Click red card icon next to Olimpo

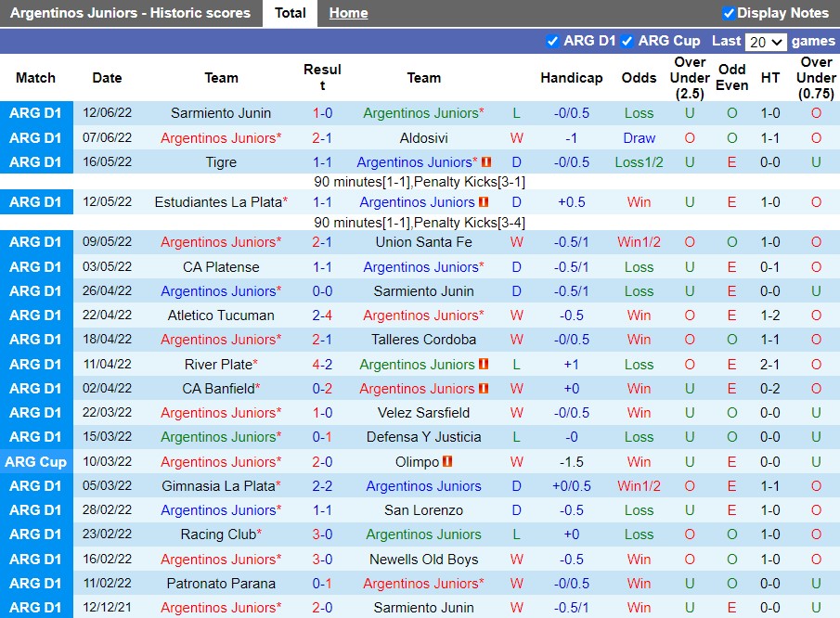click(x=447, y=461)
